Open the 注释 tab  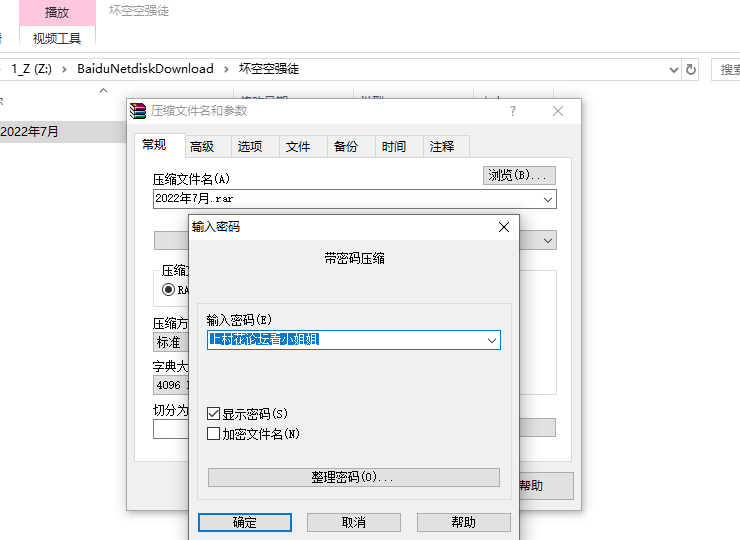coord(442,146)
